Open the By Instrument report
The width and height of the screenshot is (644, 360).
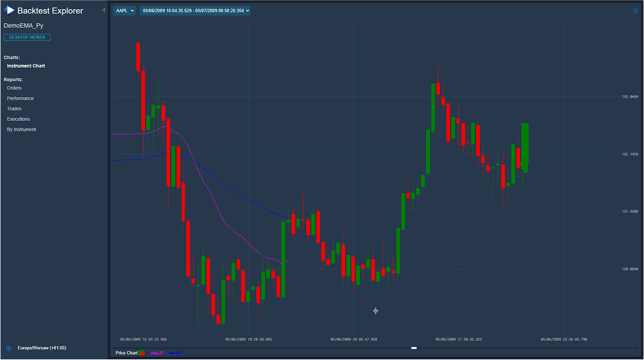coord(21,129)
